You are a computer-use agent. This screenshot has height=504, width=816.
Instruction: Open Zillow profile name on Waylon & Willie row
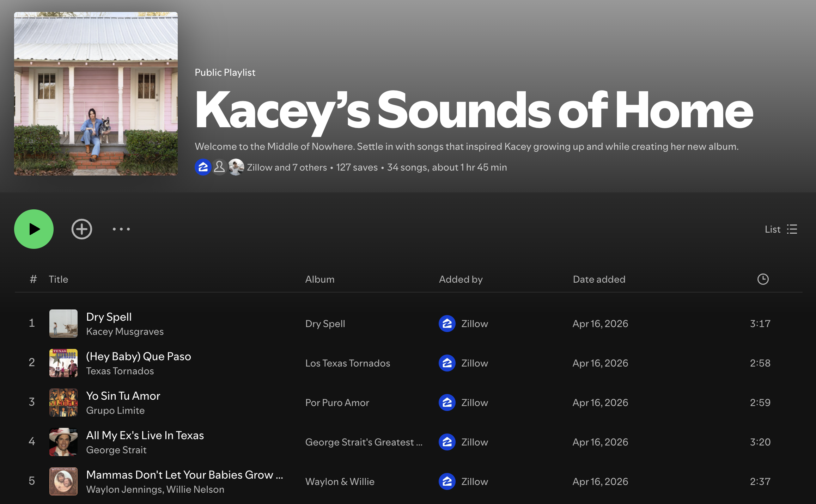coord(475,481)
